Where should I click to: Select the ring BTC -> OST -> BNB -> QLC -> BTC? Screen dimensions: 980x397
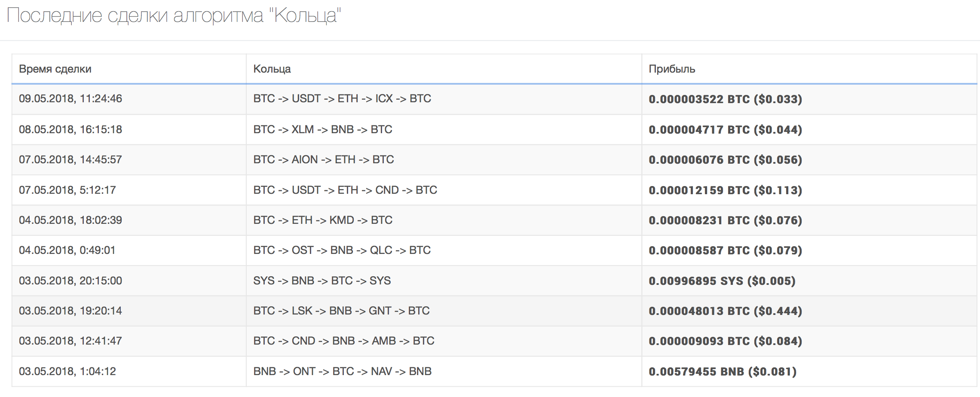click(x=342, y=250)
